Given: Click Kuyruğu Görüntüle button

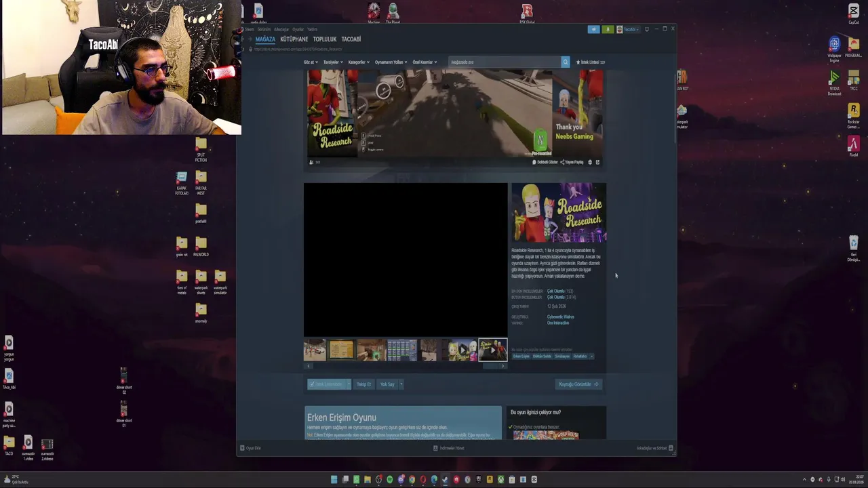Looking at the screenshot, I should tap(578, 384).
